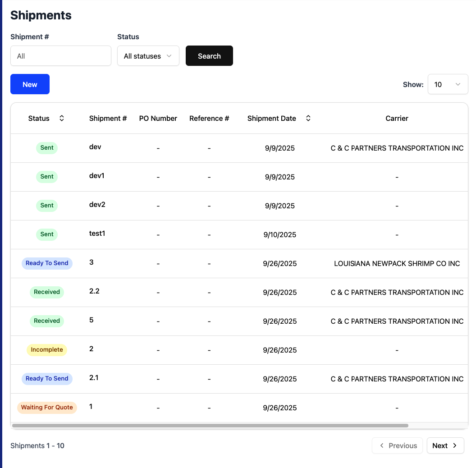
Task: Open the All statuses dropdown
Action: pos(148,56)
